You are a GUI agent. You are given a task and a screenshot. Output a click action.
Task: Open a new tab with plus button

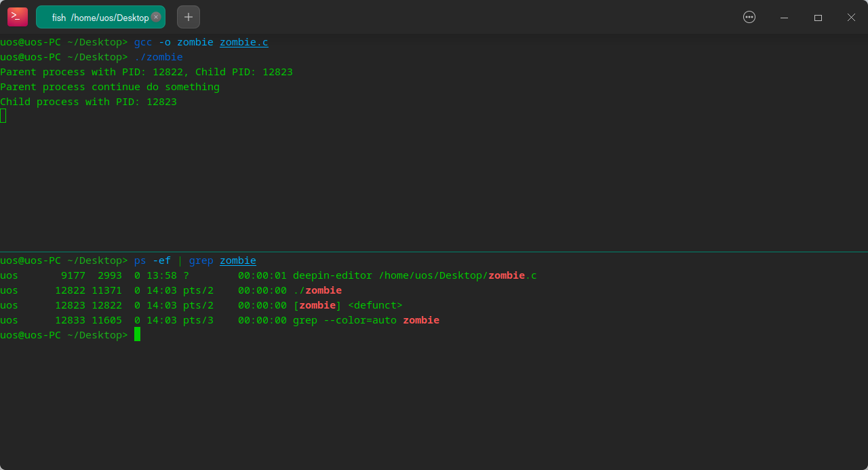click(189, 17)
